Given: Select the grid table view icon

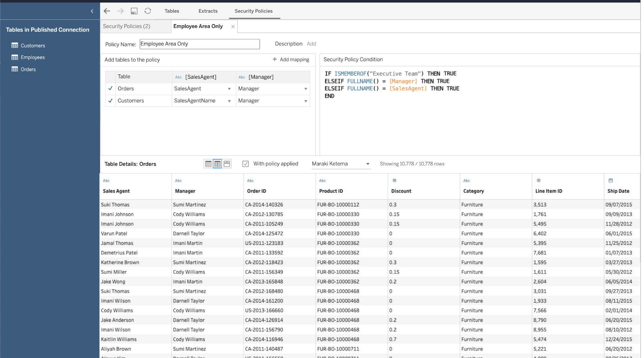Looking at the screenshot, I should click(217, 164).
